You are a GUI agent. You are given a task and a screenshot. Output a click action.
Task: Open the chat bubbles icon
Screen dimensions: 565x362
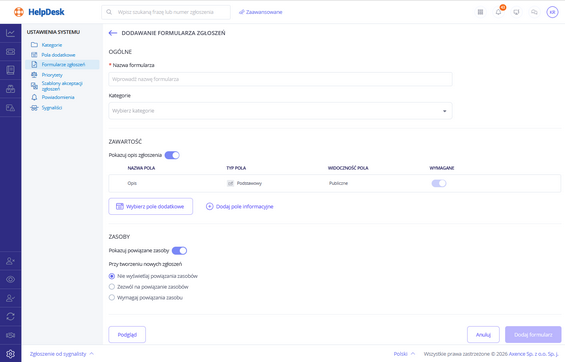click(534, 12)
